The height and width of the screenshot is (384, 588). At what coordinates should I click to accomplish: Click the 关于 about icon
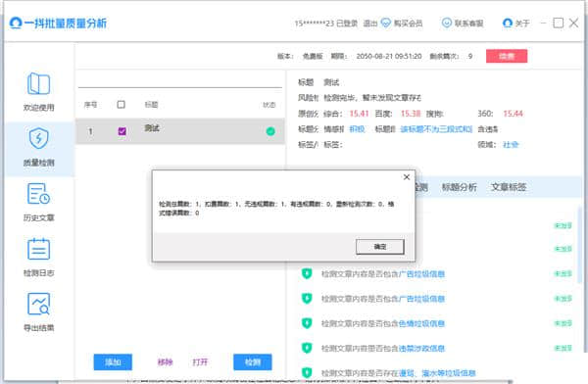click(508, 23)
